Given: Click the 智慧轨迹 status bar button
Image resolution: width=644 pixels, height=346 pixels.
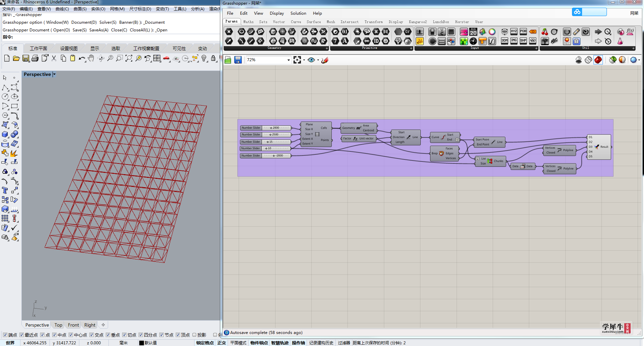Looking at the screenshot, I should 280,343.
